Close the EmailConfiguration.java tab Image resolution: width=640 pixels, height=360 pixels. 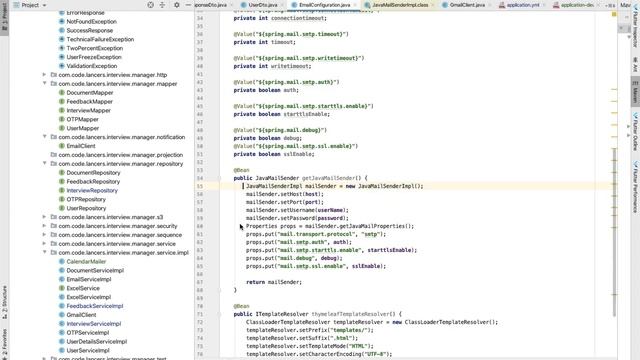point(355,5)
